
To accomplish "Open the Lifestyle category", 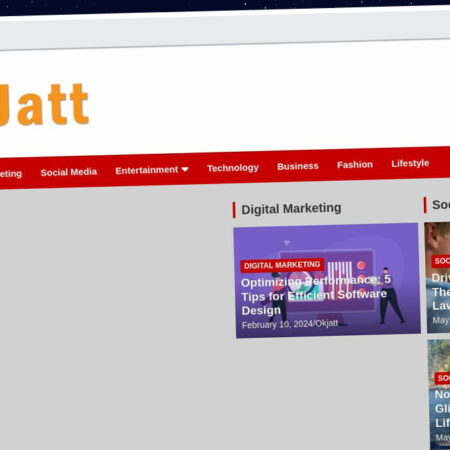I will (410, 163).
